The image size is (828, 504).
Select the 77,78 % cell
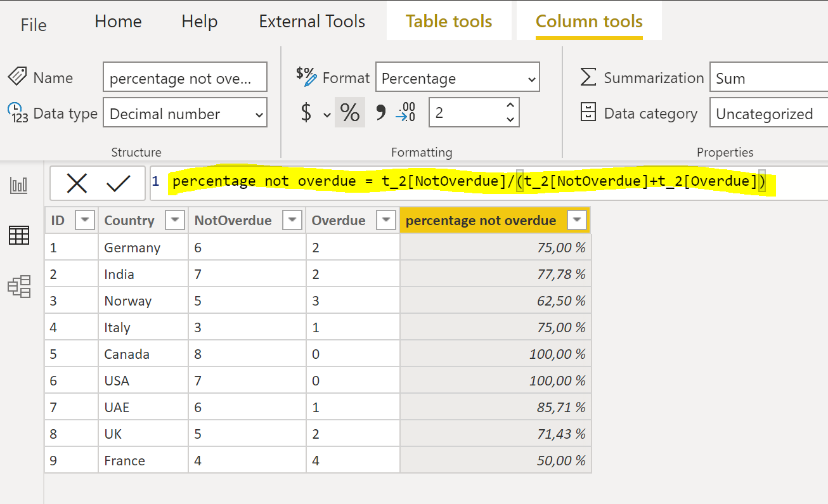click(496, 274)
